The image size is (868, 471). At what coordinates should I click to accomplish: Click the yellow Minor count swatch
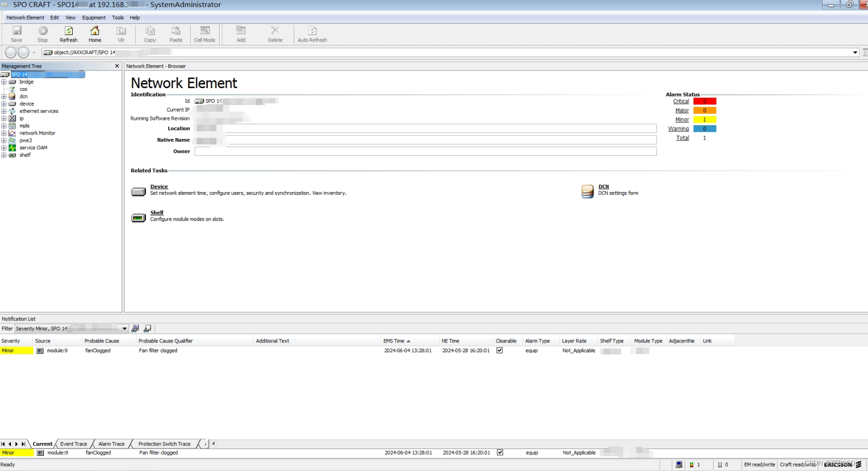[705, 120]
